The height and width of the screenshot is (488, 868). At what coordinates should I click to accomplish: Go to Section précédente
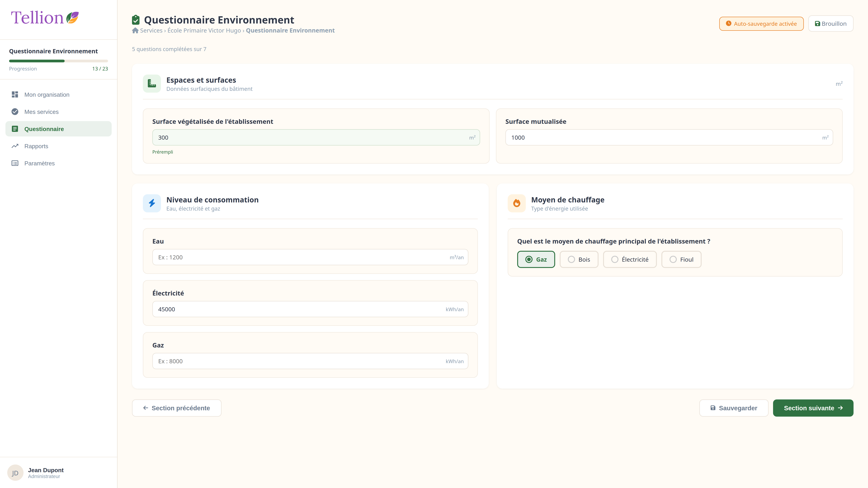click(x=177, y=408)
